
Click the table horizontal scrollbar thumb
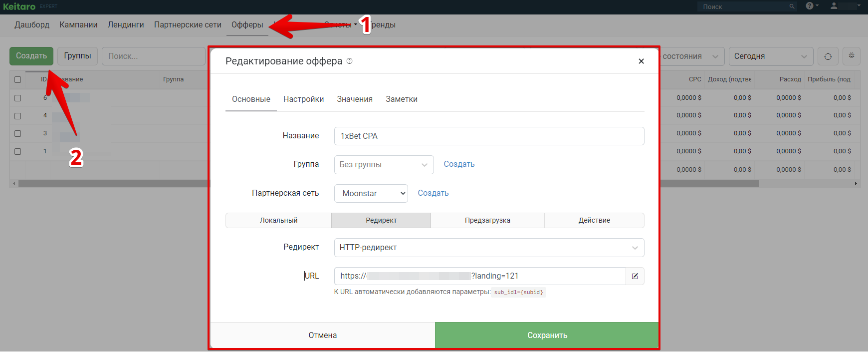point(388,184)
